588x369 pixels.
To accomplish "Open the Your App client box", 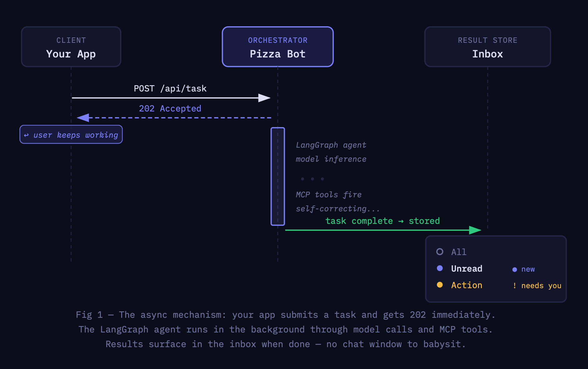I will click(71, 47).
